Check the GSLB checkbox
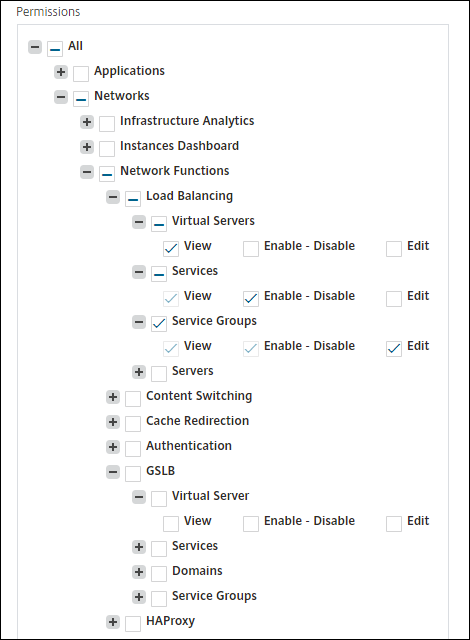The image size is (470, 640). [x=133, y=474]
